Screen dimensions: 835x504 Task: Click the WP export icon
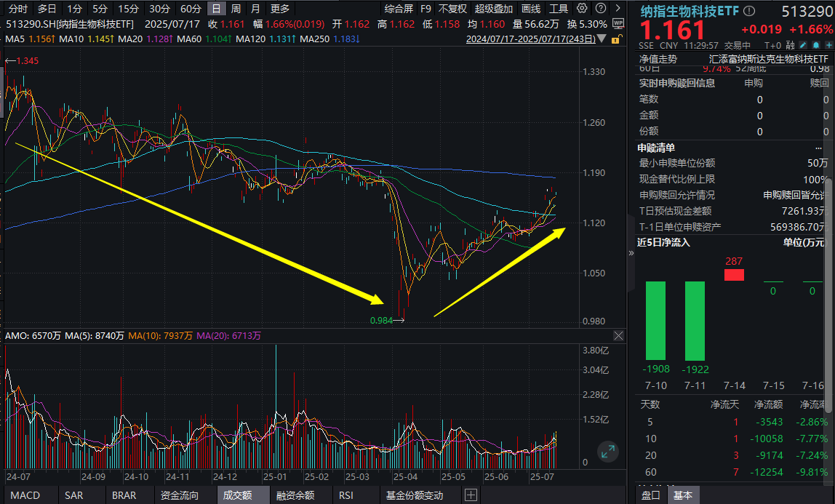618,23
